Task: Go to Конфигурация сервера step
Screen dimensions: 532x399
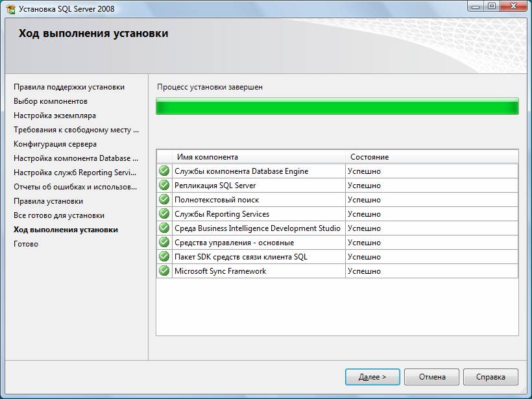Action: (55, 144)
